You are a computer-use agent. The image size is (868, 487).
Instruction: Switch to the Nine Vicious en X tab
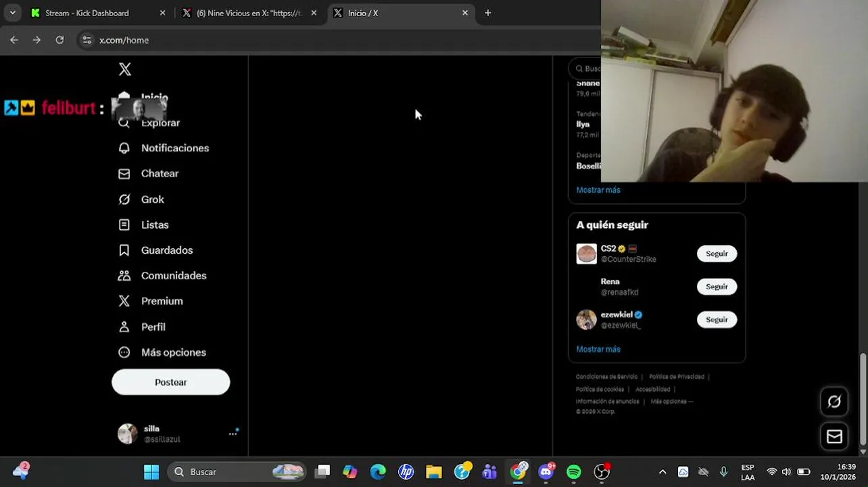[x=249, y=13]
